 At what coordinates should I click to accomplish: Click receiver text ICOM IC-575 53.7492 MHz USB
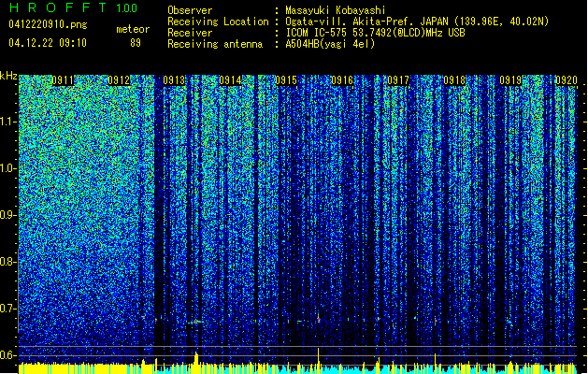pos(376,33)
